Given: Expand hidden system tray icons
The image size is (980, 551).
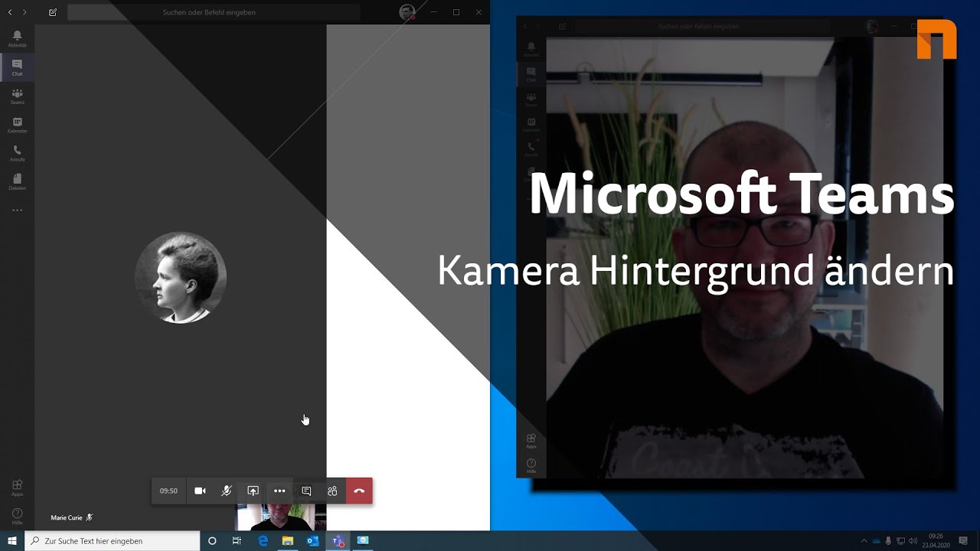Looking at the screenshot, I should click(864, 541).
